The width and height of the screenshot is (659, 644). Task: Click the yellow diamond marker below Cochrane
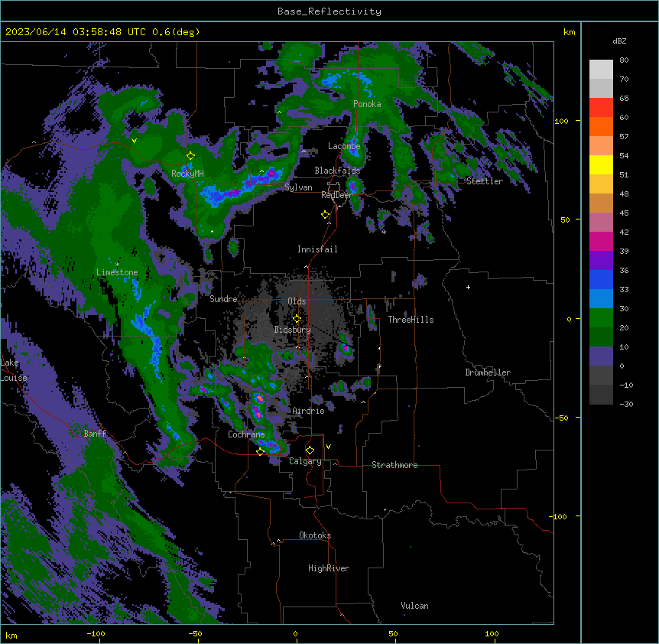(x=261, y=451)
